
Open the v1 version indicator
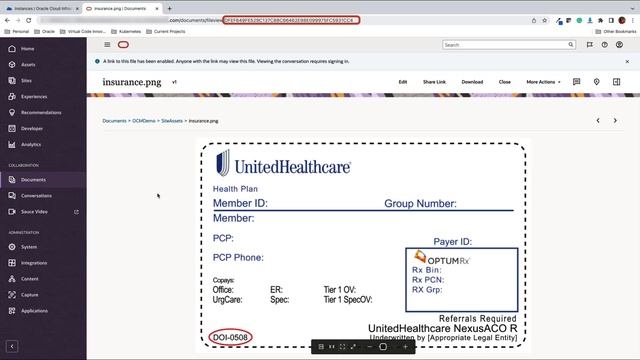pyautogui.click(x=174, y=82)
